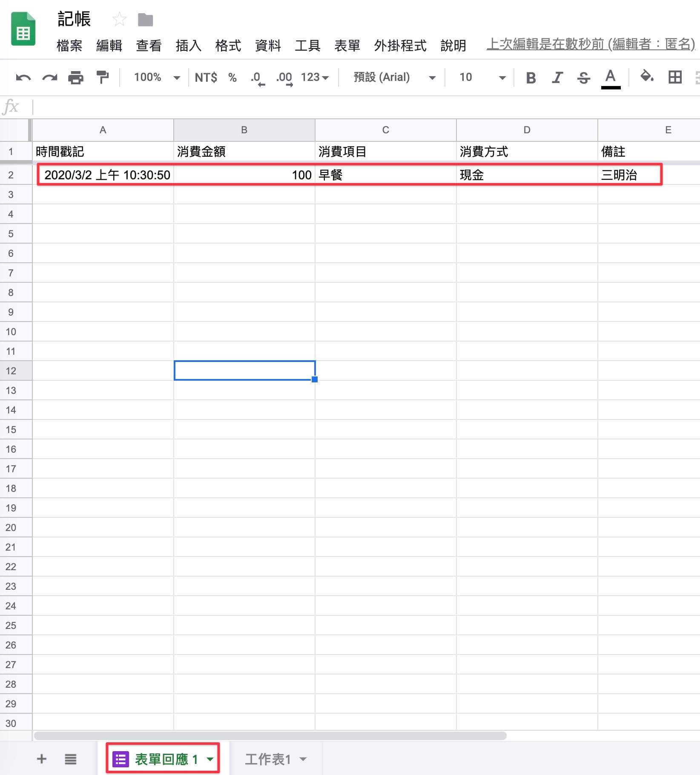Format as NT$ currency

206,77
